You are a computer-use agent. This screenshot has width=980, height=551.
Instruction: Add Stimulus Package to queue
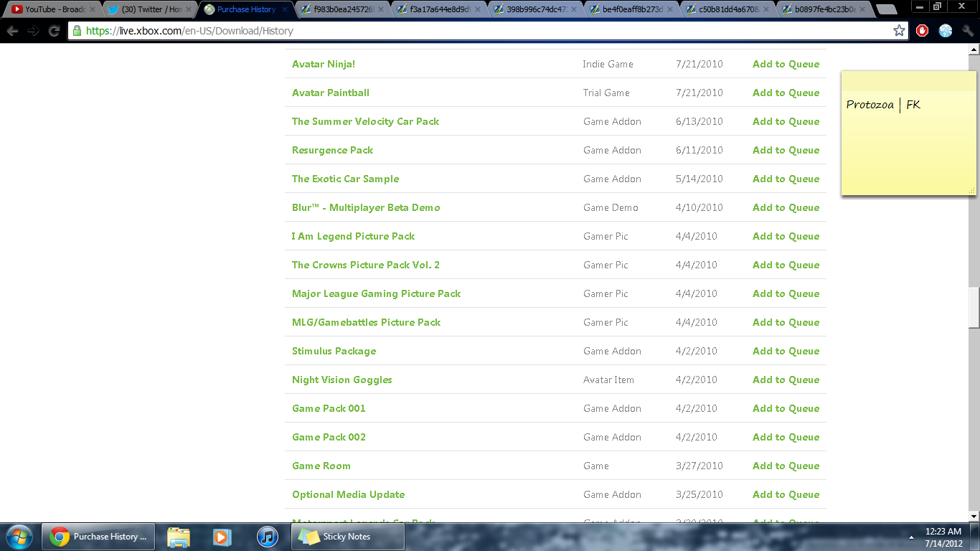pyautogui.click(x=786, y=351)
